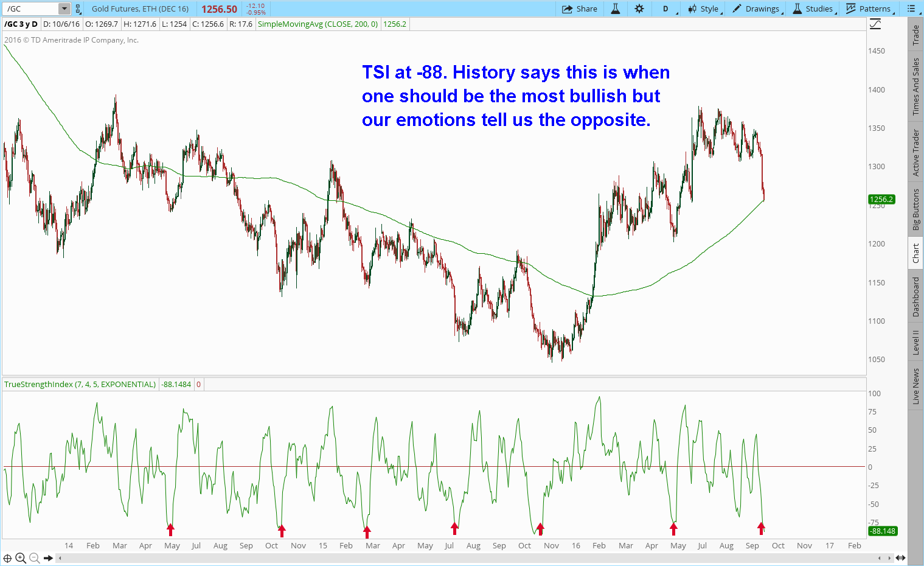Viewport: 924px width, 566px height.
Task: Zoom in with the magnifier plus icon
Action: (x=21, y=558)
